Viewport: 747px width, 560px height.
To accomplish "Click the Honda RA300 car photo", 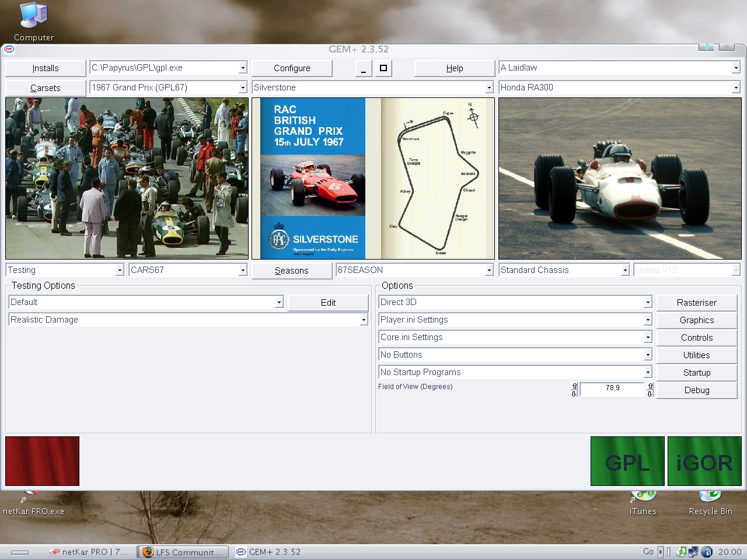I will tap(620, 178).
